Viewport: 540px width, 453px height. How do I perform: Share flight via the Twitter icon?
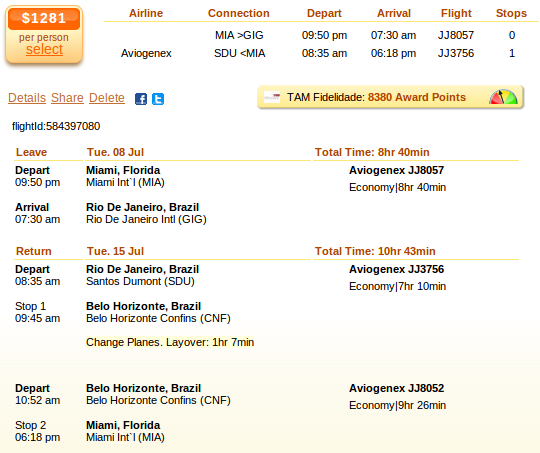tap(158, 99)
